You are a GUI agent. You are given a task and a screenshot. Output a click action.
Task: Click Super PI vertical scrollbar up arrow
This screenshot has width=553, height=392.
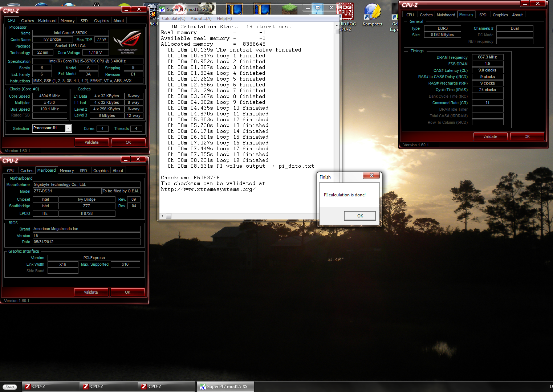point(337,25)
